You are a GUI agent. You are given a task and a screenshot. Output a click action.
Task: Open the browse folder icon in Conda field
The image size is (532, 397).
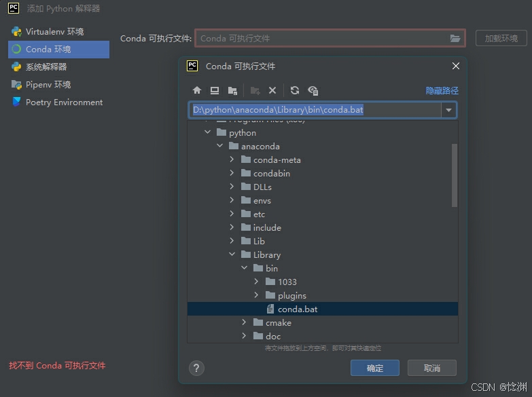pyautogui.click(x=455, y=38)
